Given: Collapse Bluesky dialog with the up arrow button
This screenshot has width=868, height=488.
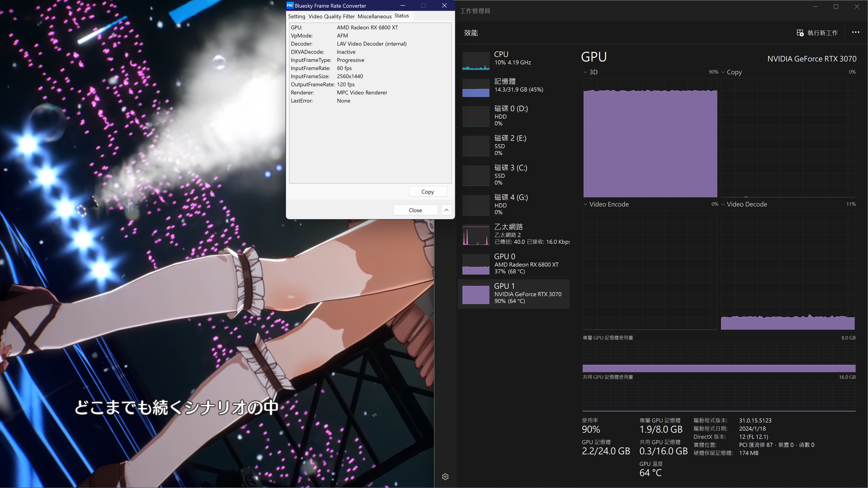Looking at the screenshot, I should pyautogui.click(x=446, y=210).
